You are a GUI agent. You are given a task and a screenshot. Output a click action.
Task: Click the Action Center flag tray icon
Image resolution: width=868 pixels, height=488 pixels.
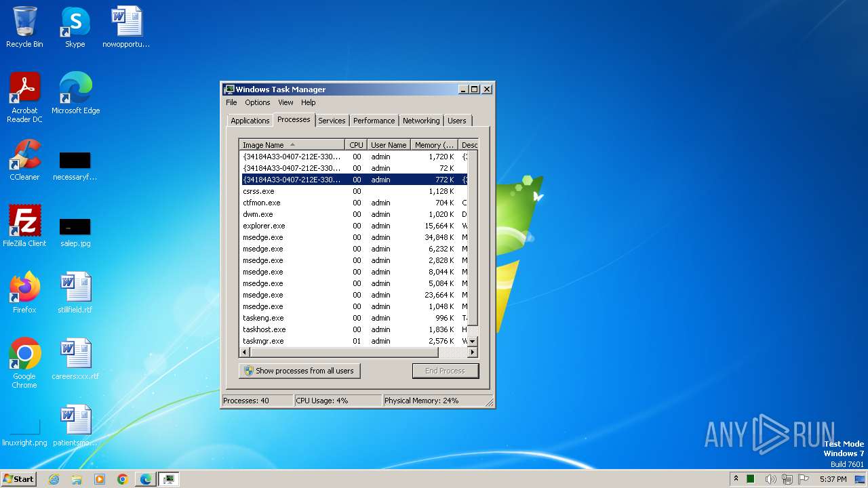pyautogui.click(x=804, y=479)
